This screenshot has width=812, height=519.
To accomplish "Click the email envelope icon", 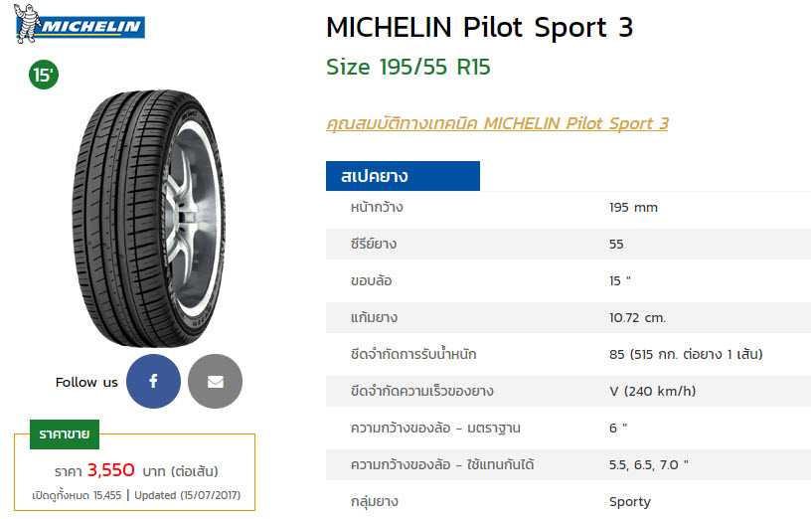I will pos(215,381).
